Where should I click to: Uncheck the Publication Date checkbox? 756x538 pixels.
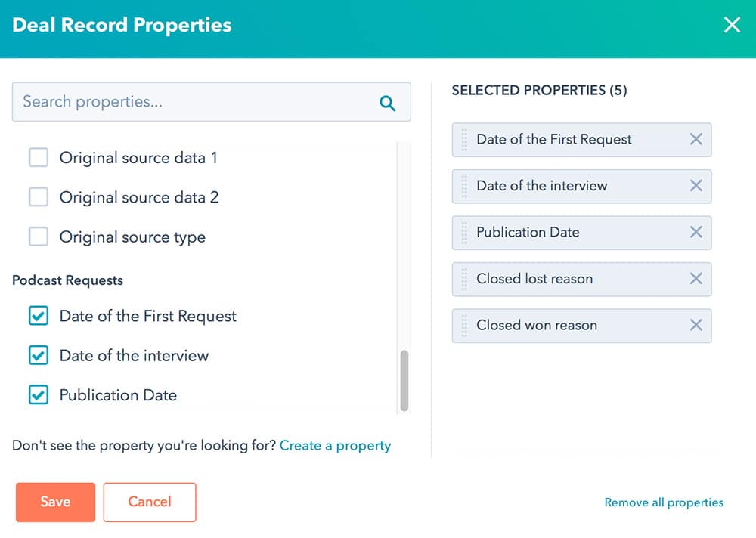point(39,394)
